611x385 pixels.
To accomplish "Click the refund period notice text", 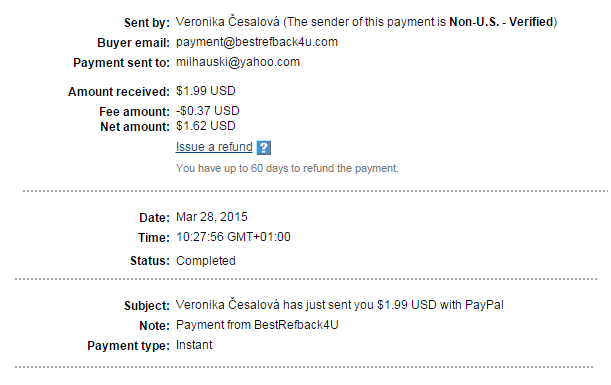I will pyautogui.click(x=287, y=168).
